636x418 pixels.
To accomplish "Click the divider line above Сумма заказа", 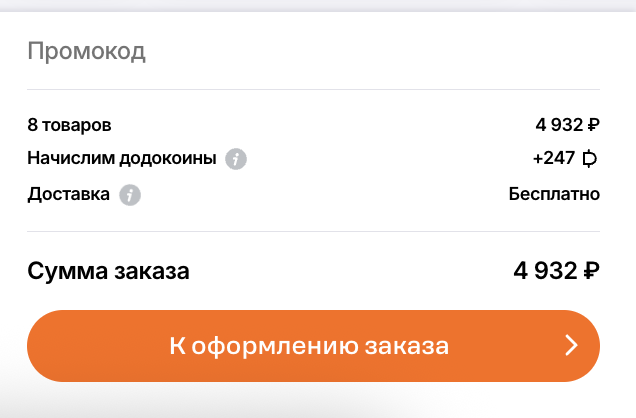I will coord(312,232).
